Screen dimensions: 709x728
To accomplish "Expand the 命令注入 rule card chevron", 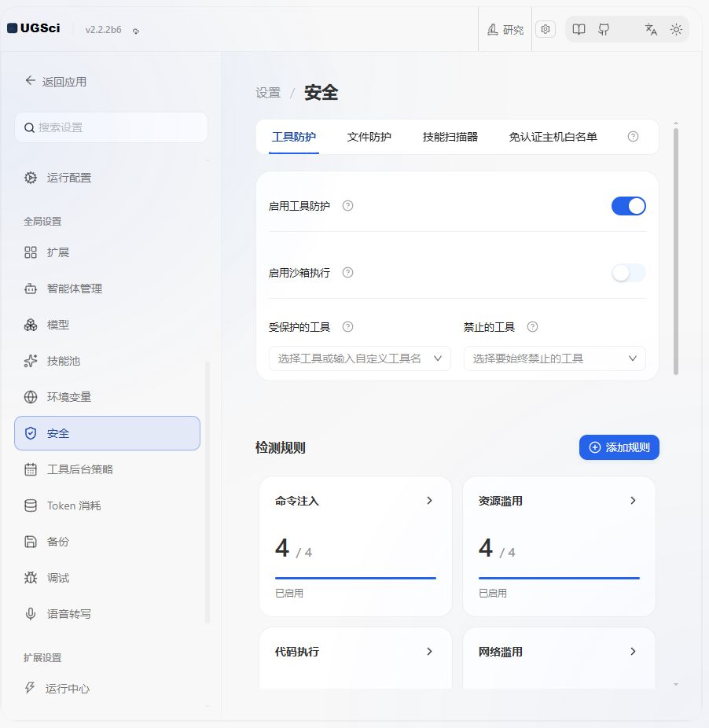I will pyautogui.click(x=429, y=501).
